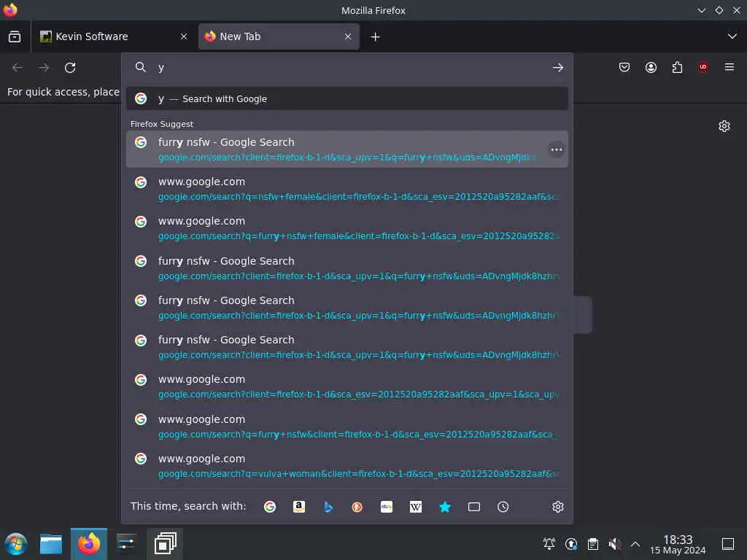
Task: Open the Extensions puzzle icon
Action: [x=677, y=68]
